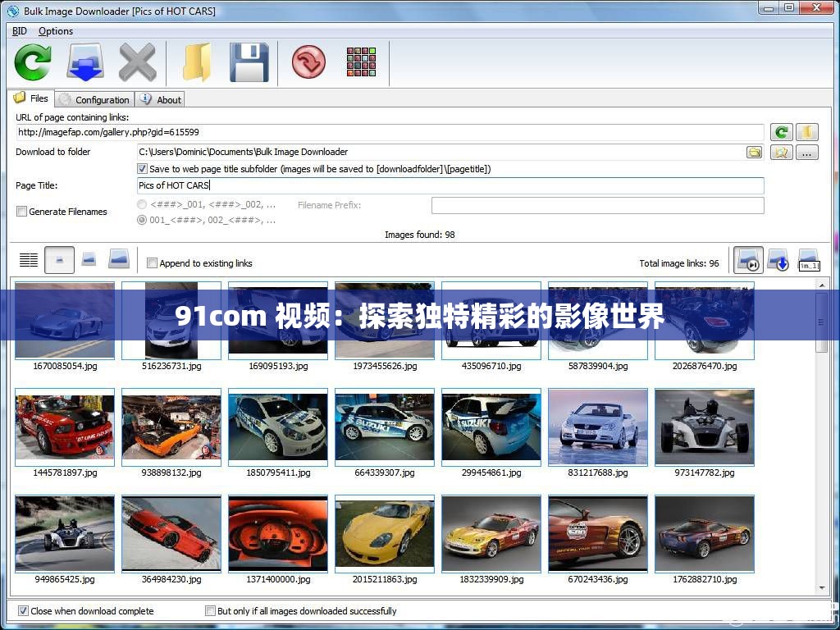Open the colored grid toolbar icon
840x630 pixels.
pos(361,62)
